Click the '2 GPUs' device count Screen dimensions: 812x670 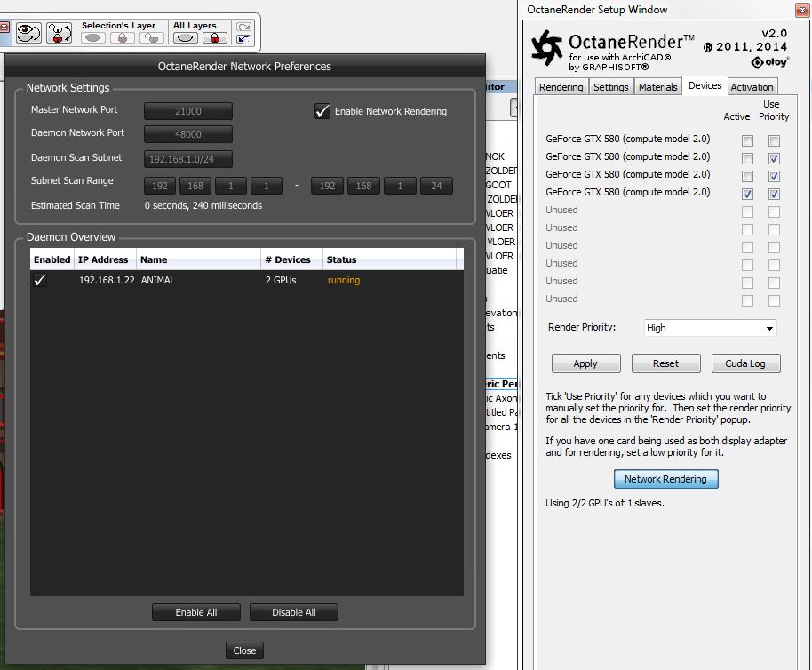point(282,280)
